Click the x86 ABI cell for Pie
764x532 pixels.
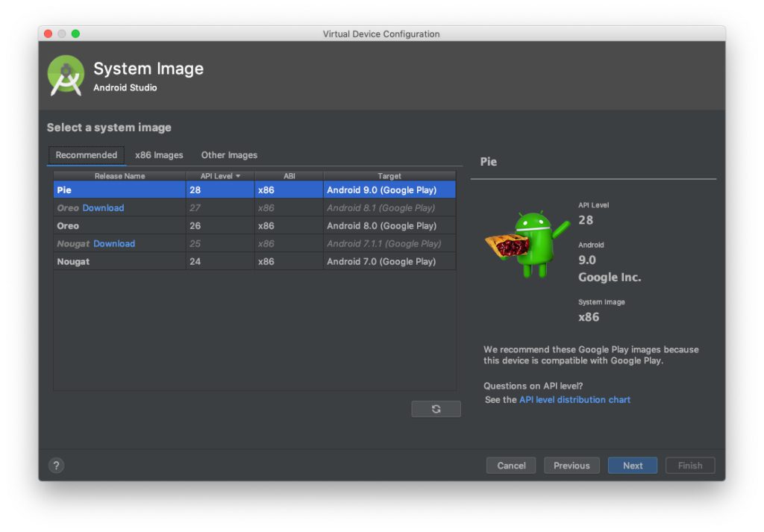(289, 190)
